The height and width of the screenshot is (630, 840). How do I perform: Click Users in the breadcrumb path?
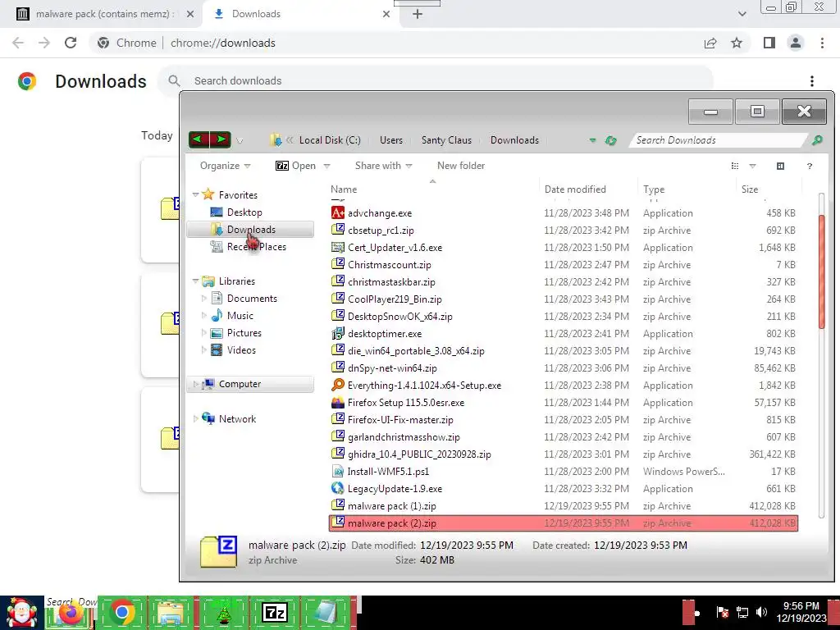391,139
